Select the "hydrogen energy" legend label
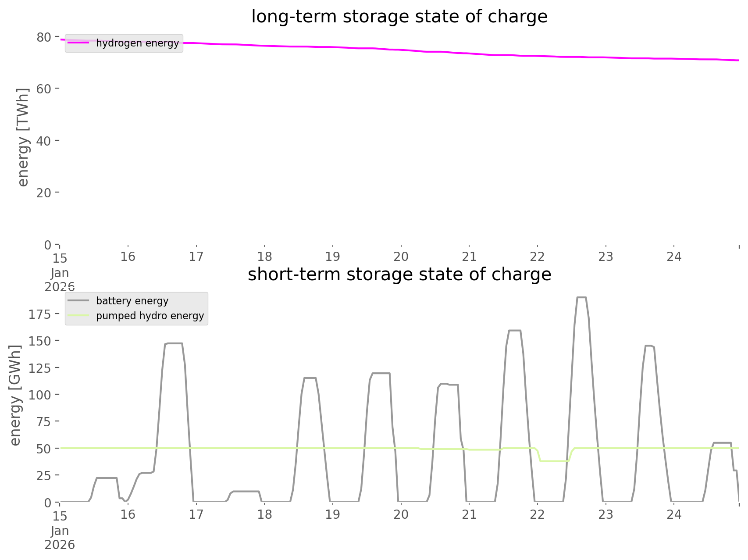Viewport: 748px width, 560px height. pyautogui.click(x=137, y=43)
